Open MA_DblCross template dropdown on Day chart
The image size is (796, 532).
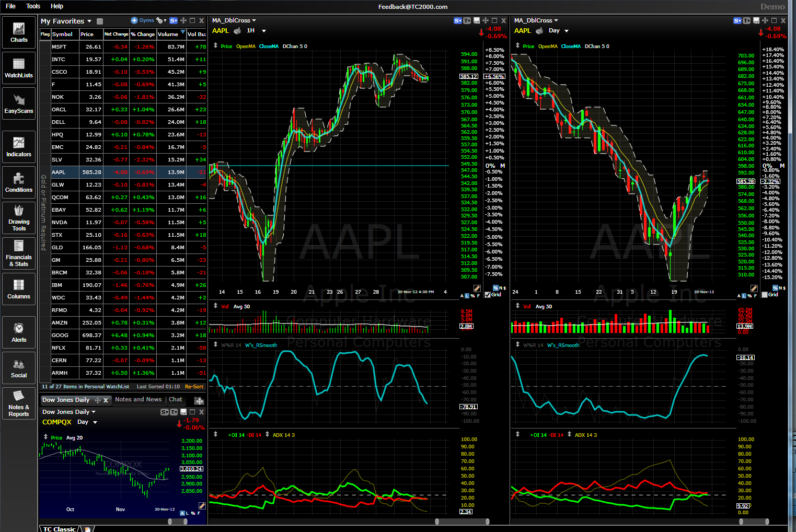556,20
